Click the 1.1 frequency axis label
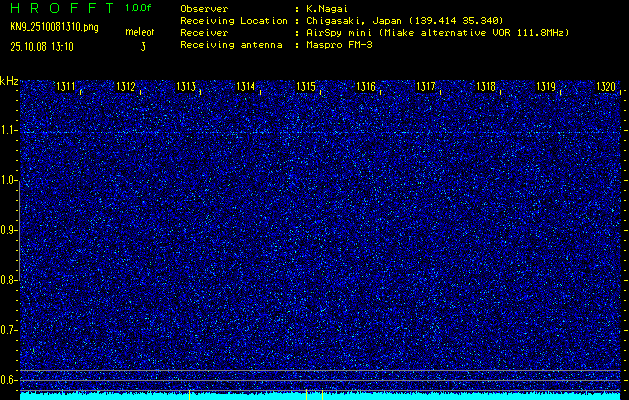629x400 pixels. click(x=9, y=130)
